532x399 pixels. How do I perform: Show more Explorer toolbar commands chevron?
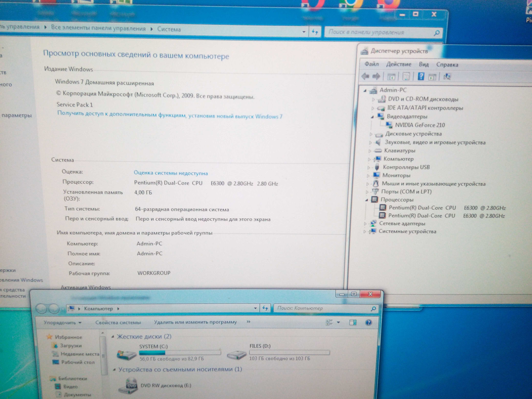(248, 322)
